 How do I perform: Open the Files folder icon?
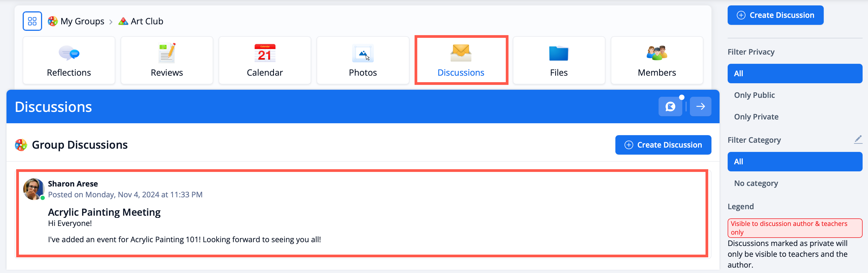(x=558, y=53)
